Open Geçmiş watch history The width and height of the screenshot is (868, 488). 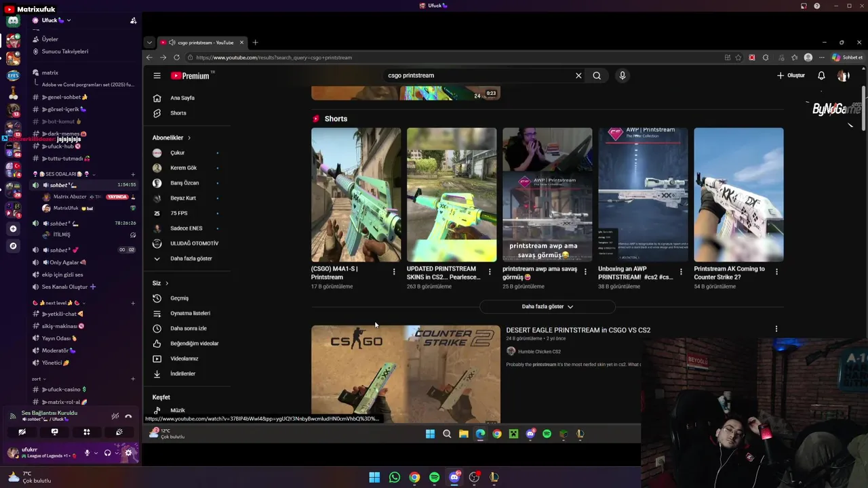pos(180,298)
